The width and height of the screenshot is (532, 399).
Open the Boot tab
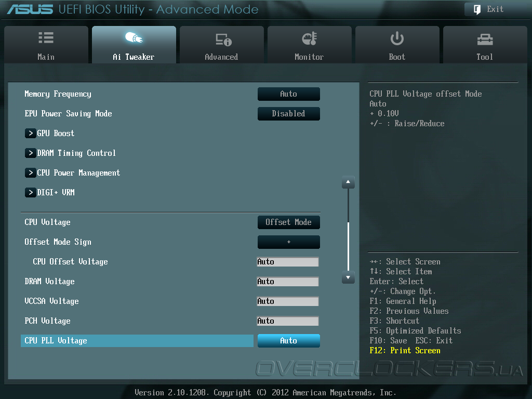pos(397,45)
